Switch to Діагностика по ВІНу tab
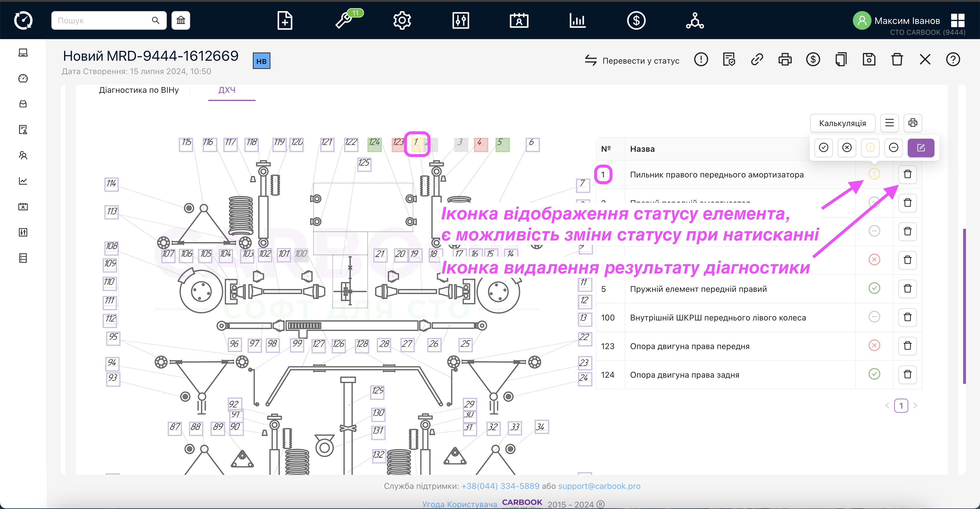 (x=139, y=90)
